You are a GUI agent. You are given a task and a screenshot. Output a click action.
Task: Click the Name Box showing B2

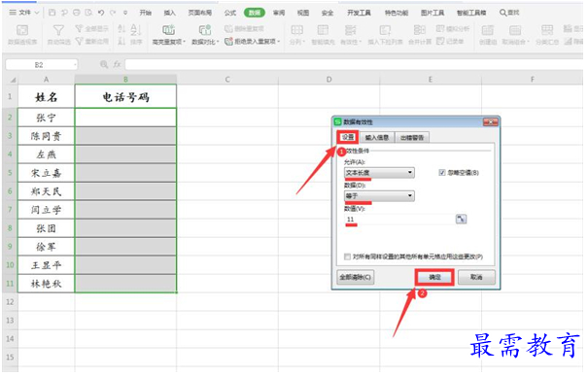click(x=39, y=65)
